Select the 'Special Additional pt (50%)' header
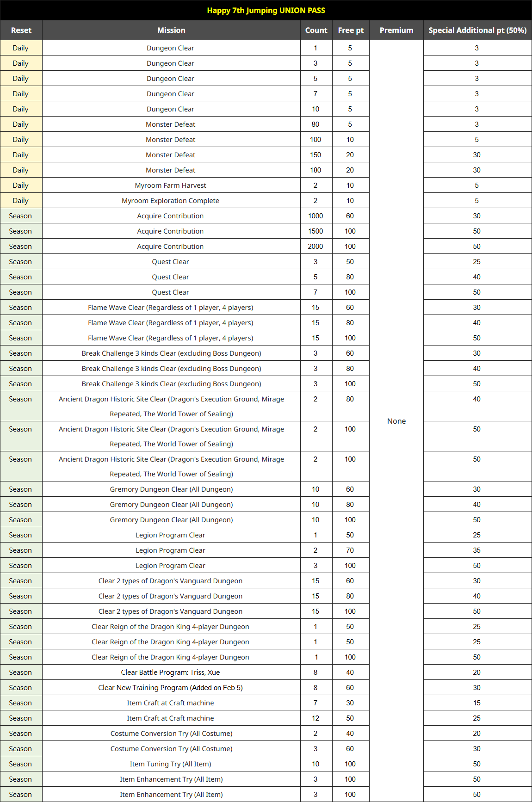 477,30
